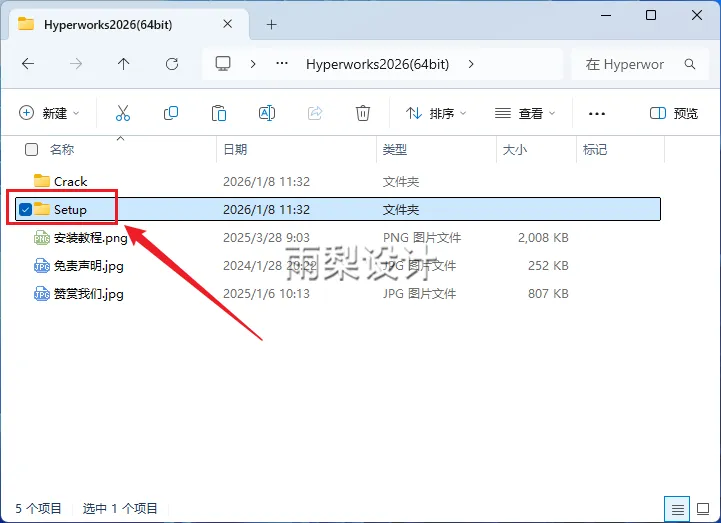The image size is (721, 523).
Task: Show hidden path segments via ellipsis
Action: pyautogui.click(x=282, y=63)
